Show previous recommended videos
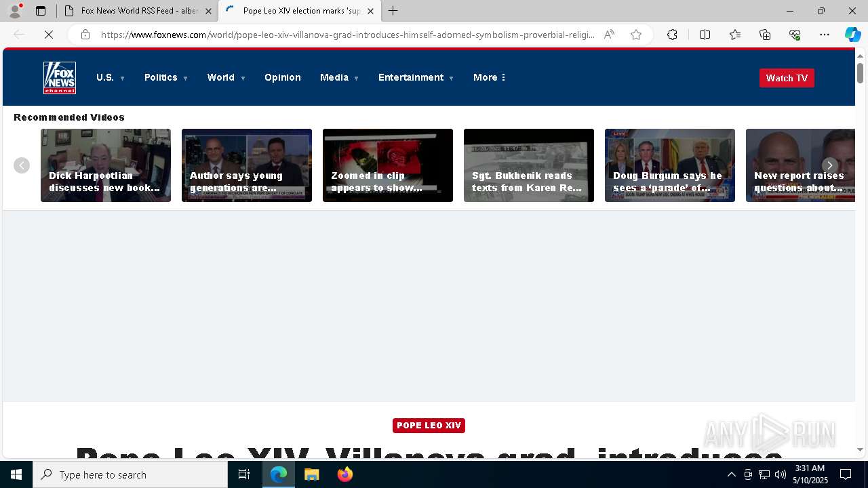 (22, 165)
